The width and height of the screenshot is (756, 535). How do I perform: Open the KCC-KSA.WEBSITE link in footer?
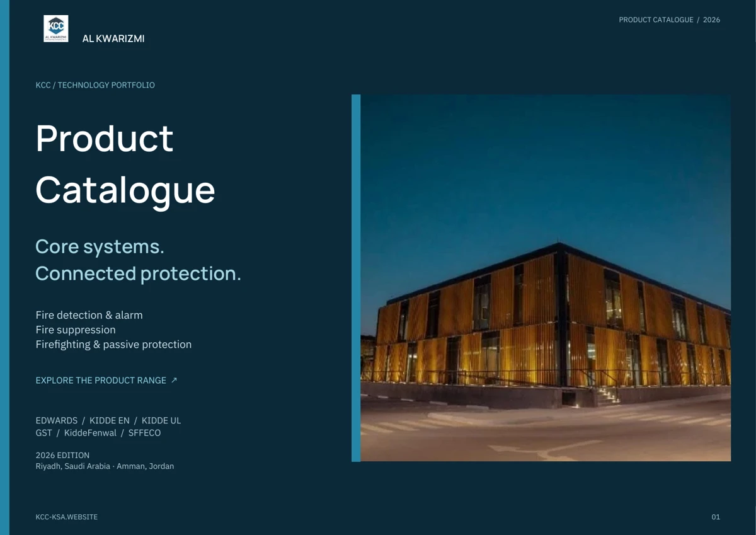click(67, 517)
